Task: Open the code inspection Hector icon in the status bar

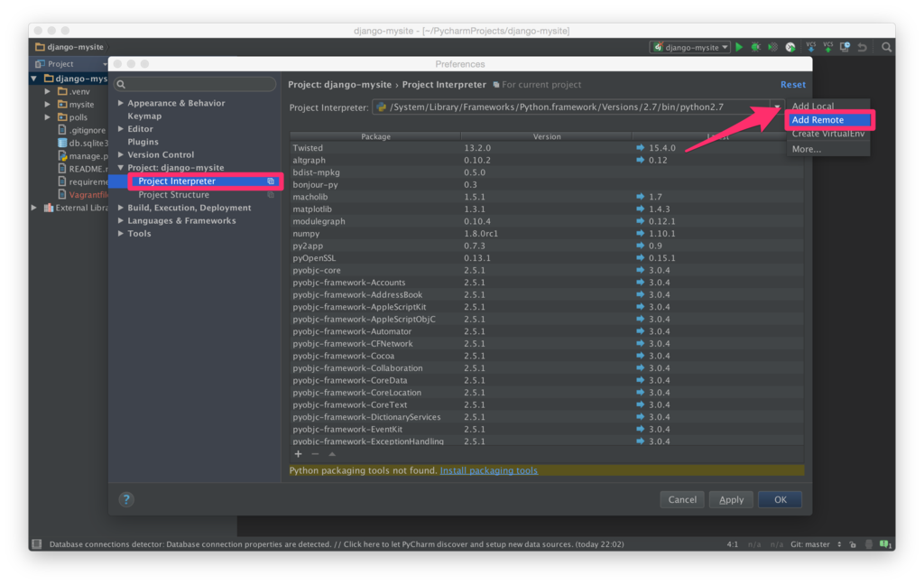Action: tap(869, 544)
